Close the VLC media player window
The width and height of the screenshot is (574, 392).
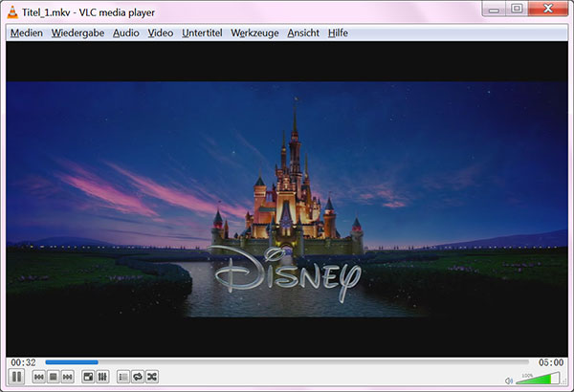548,9
